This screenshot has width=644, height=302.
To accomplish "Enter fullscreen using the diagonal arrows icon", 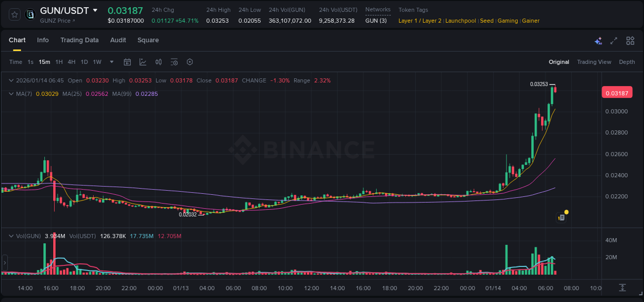I will (613, 40).
